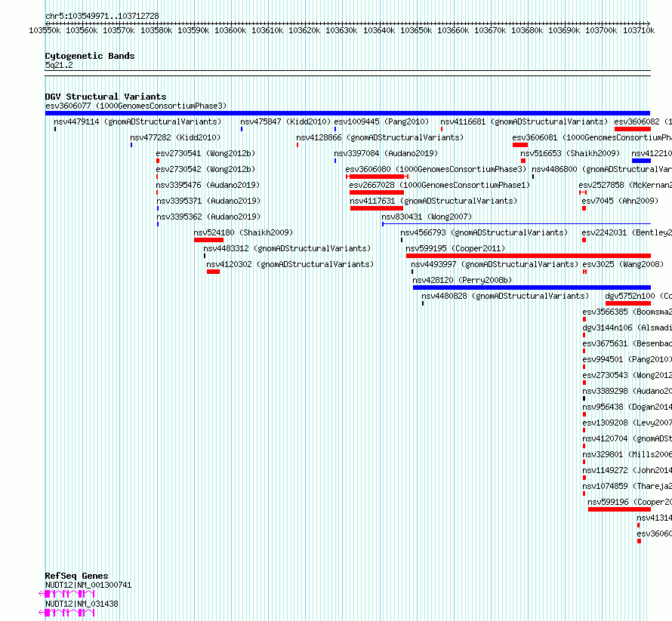Viewport: 672px width, 621px height.
Task: Select nsv4128866 gnomAD variant label
Action: [380, 137]
